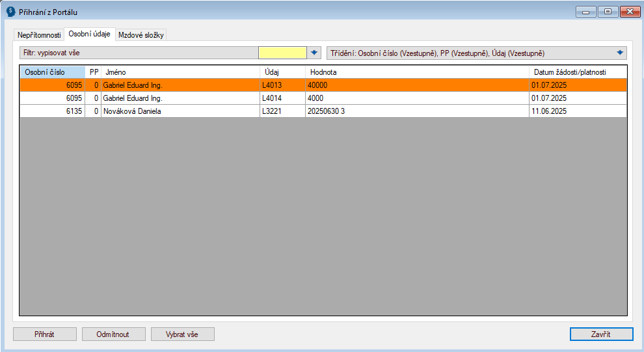Click the application icon in the title bar
Screen dimensions: 644x352
click(10, 12)
